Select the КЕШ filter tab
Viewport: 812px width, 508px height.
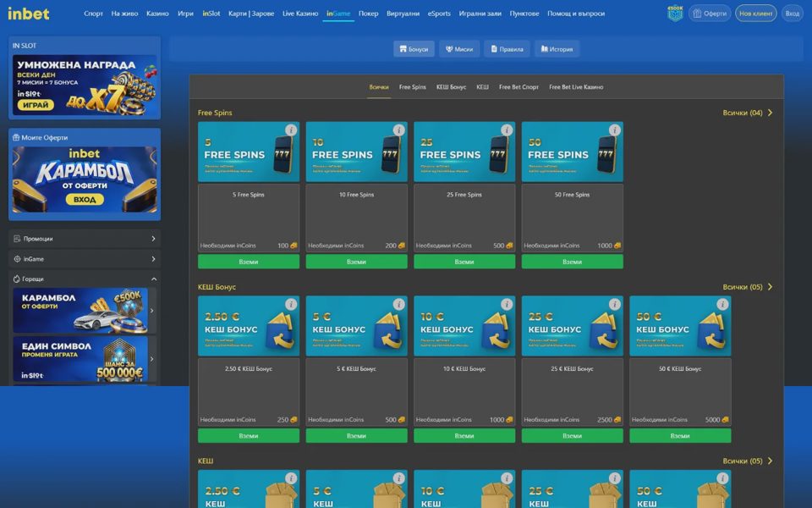[482, 87]
